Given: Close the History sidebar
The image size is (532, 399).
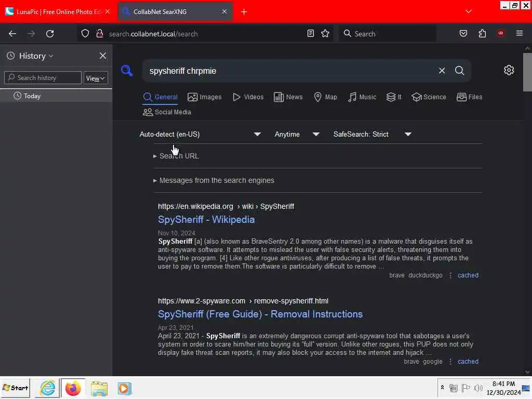Looking at the screenshot, I should pyautogui.click(x=103, y=56).
